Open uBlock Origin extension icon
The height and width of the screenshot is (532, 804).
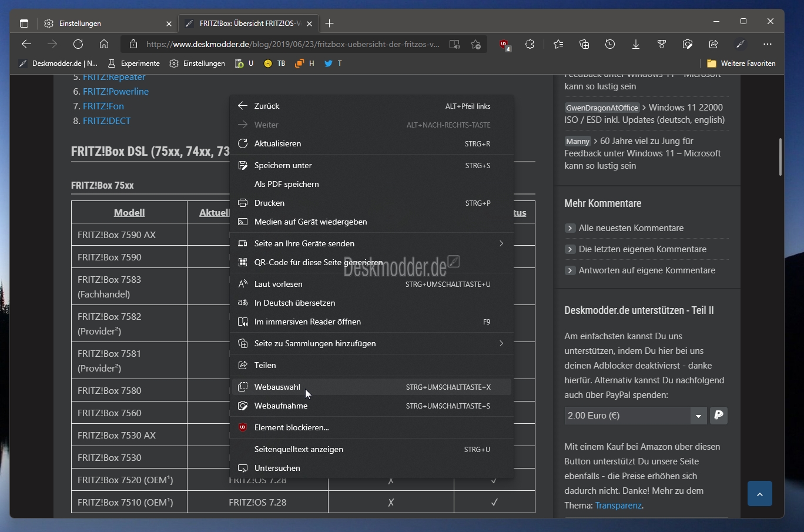click(504, 44)
